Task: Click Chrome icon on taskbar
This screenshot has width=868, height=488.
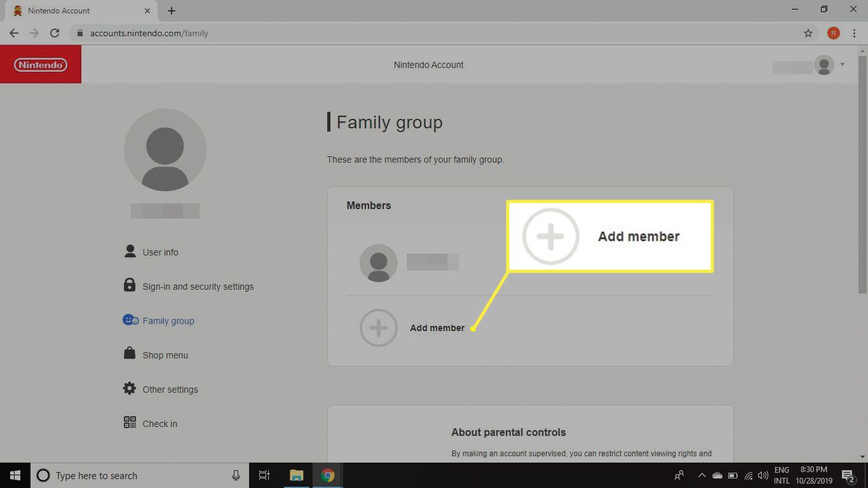Action: 327,475
